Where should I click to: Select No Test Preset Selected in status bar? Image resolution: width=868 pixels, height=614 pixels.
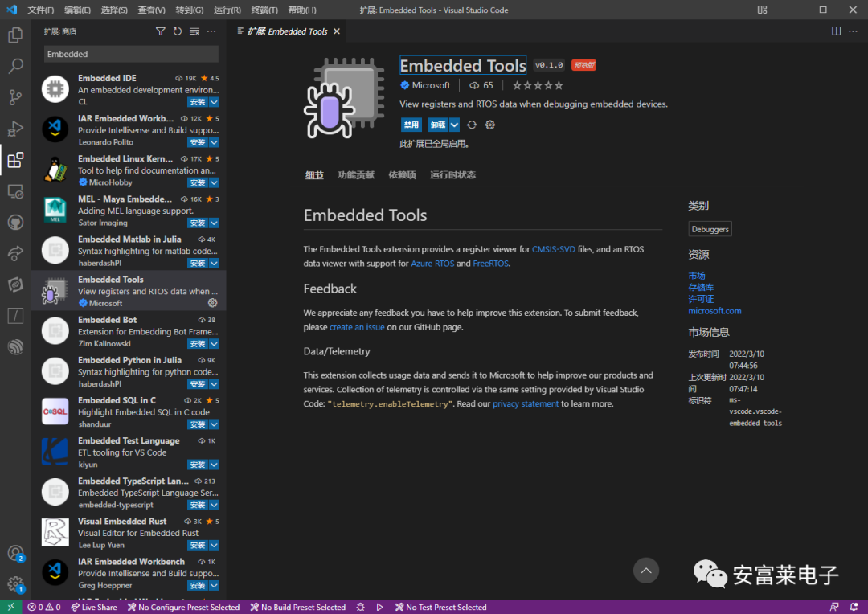tap(441, 607)
